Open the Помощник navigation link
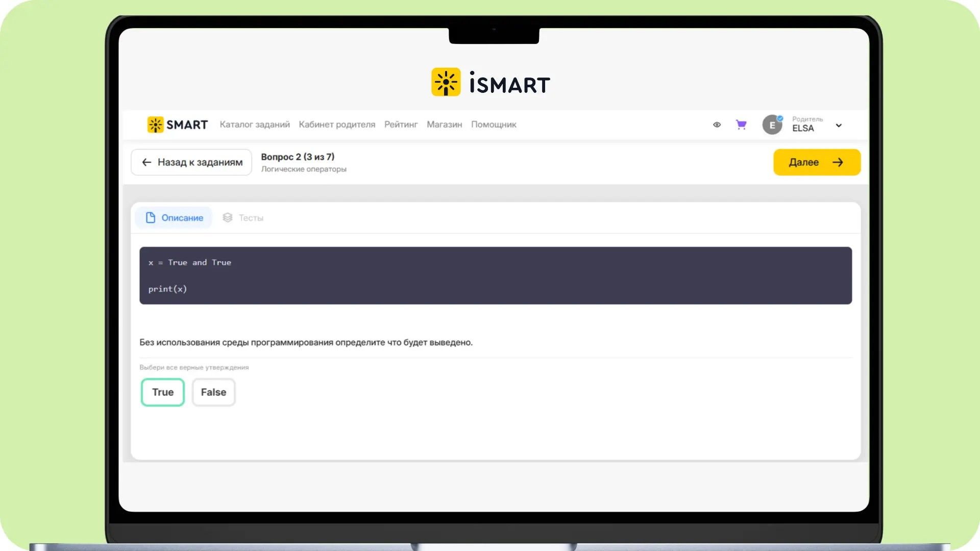This screenshot has height=551, width=980. pyautogui.click(x=494, y=124)
